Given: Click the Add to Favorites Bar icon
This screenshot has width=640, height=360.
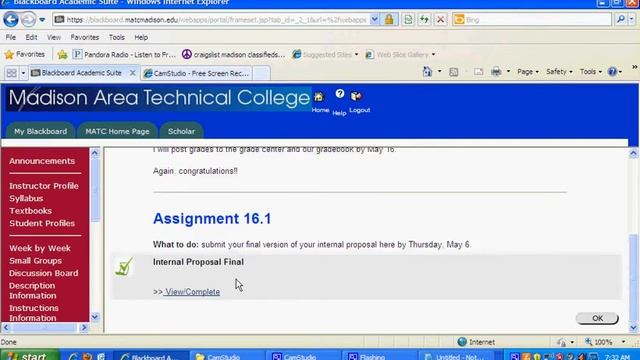Looking at the screenshot, I should [x=62, y=54].
